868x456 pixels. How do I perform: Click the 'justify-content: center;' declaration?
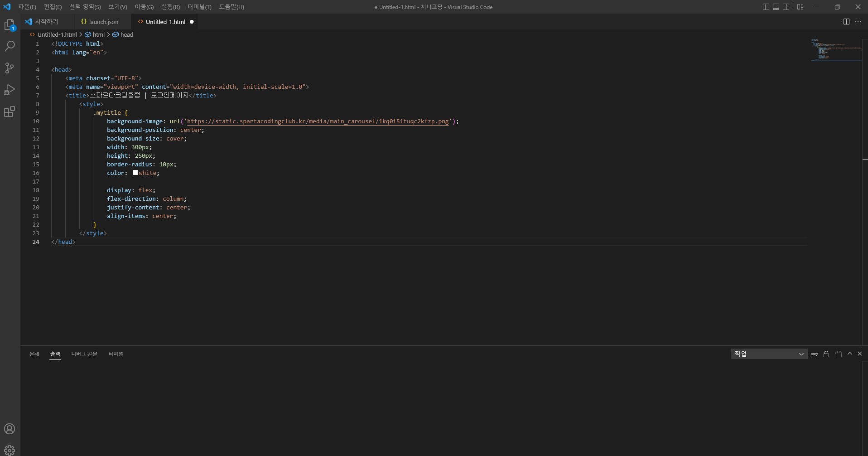coord(149,208)
